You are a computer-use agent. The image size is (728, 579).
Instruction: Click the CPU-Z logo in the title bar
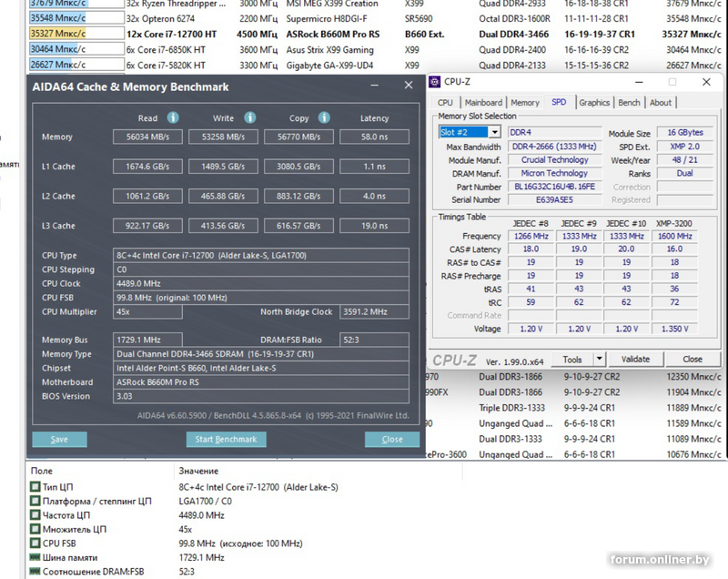click(434, 83)
